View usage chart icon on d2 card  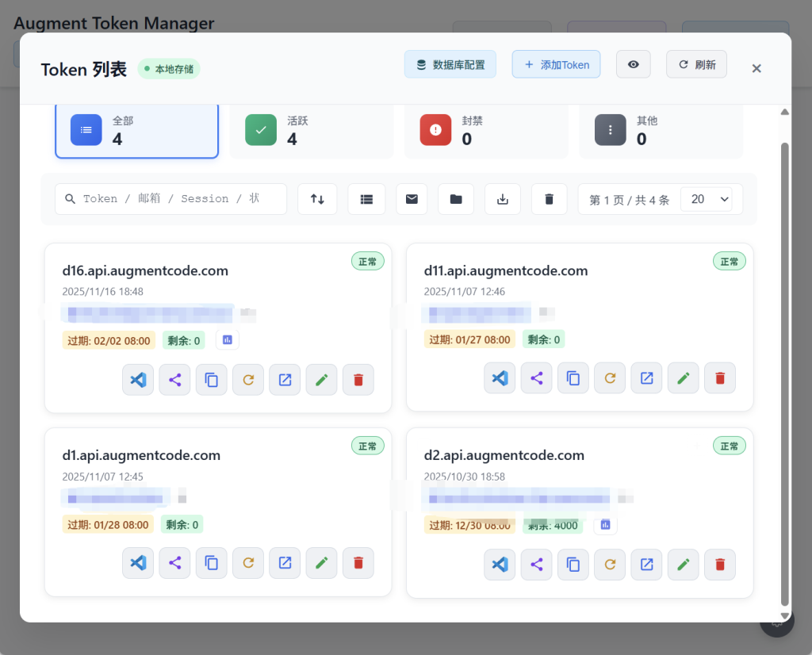tap(606, 524)
